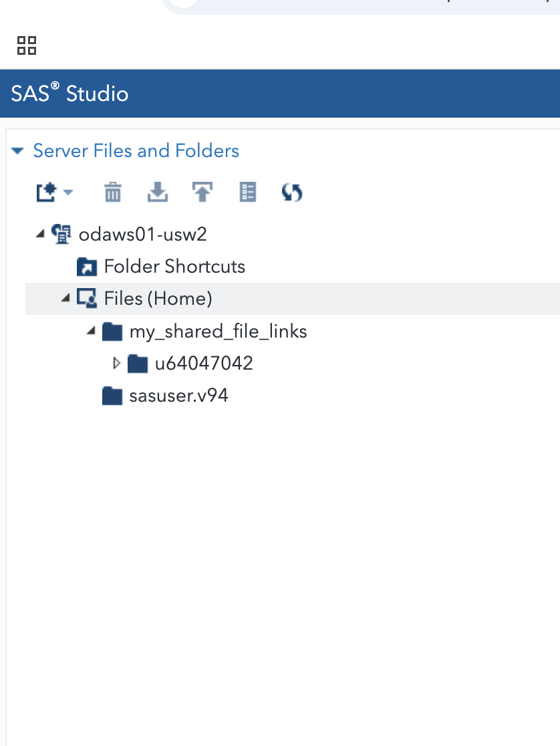
Task: Collapse Server Files and Folders section
Action: 17,151
